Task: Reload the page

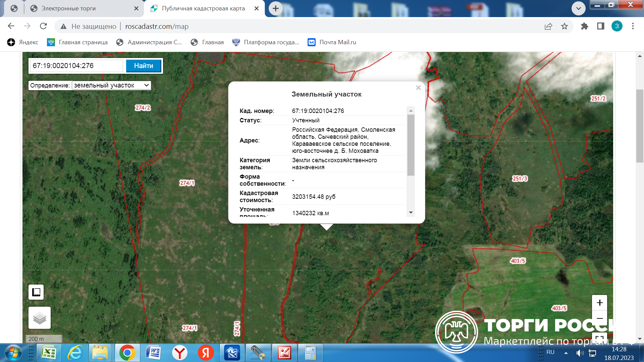Action: pos(43,26)
